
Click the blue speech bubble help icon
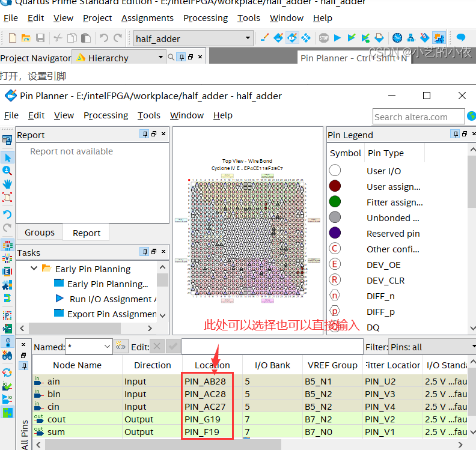point(461,37)
